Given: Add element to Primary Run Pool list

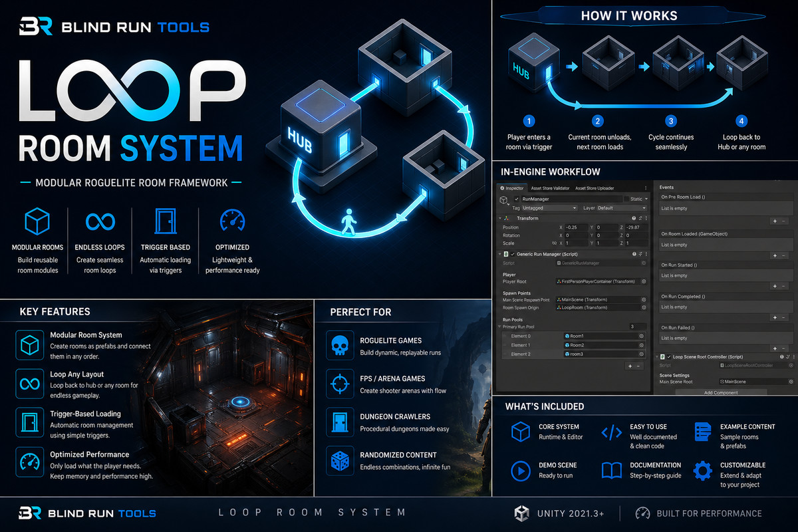Looking at the screenshot, I should point(630,366).
